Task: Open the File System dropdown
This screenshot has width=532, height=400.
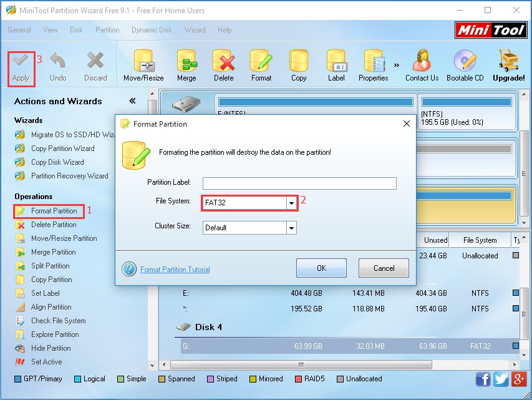Action: click(x=291, y=203)
